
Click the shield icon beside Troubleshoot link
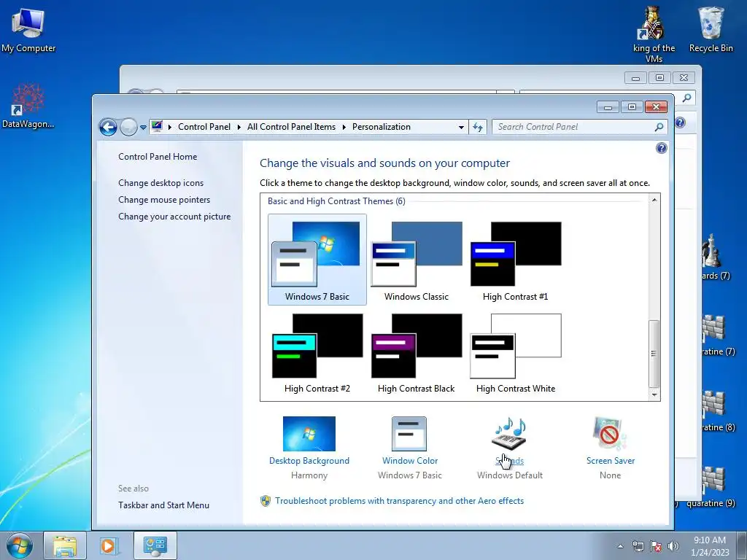(x=266, y=501)
